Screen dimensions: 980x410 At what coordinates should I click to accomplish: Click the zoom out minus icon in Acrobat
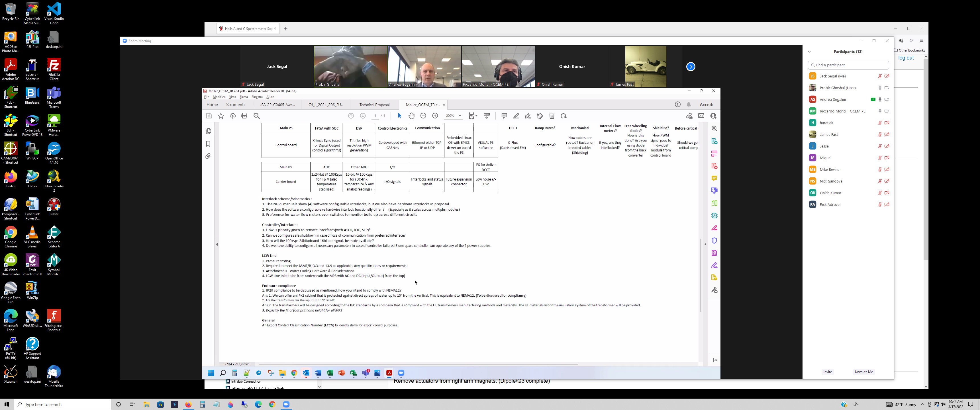[423, 116]
